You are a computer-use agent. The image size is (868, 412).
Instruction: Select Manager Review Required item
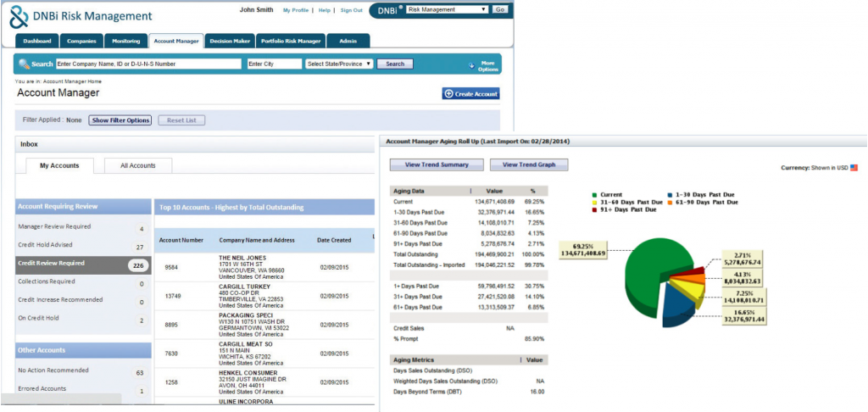coord(83,227)
